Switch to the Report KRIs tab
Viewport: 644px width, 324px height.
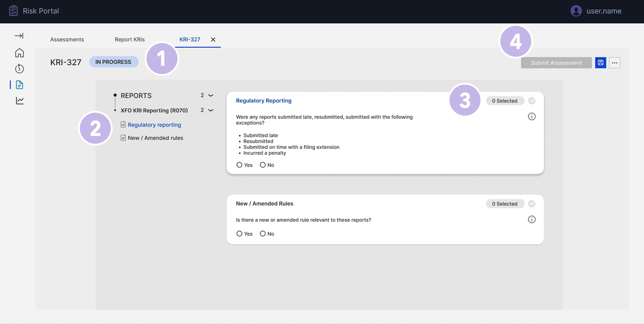130,39
